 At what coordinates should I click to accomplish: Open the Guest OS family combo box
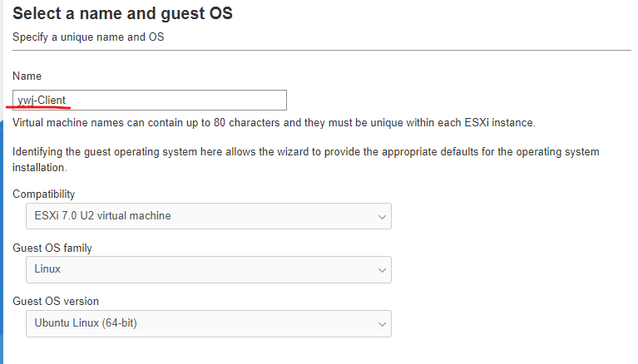209,269
